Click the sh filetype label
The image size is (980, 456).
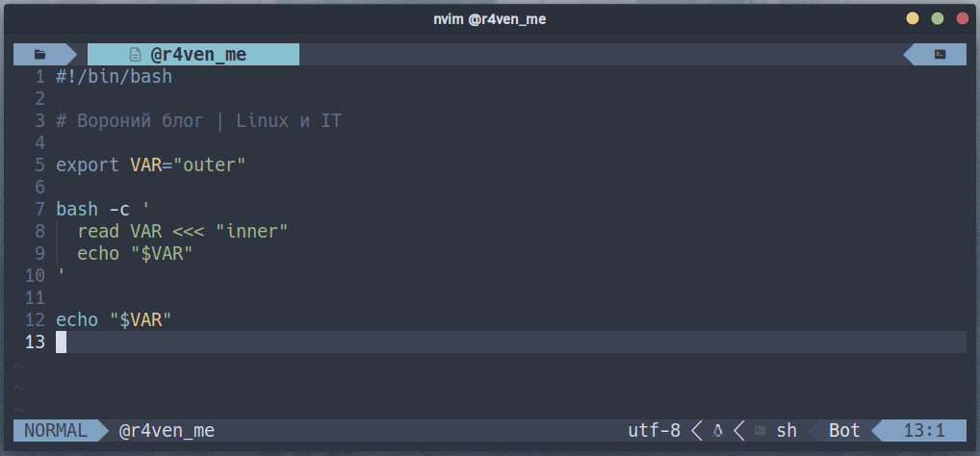pyautogui.click(x=787, y=430)
